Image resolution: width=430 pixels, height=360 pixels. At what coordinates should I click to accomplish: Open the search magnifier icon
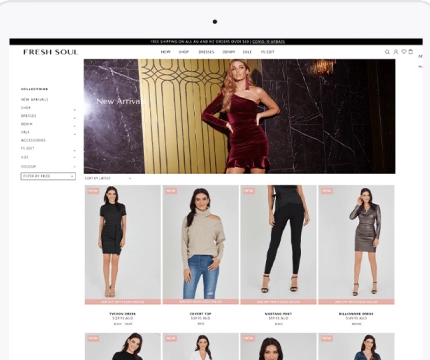387,52
